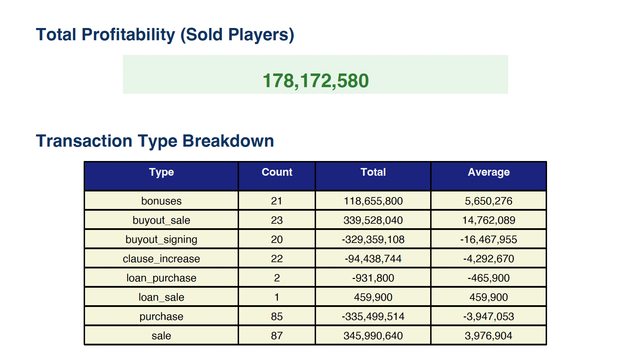
Task: Click the Total Profitability (Sold Players) heading
Action: 165,35
